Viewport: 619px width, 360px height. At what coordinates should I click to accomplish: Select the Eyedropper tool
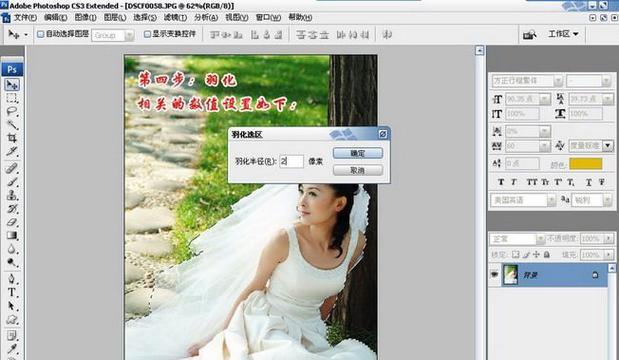(12, 349)
